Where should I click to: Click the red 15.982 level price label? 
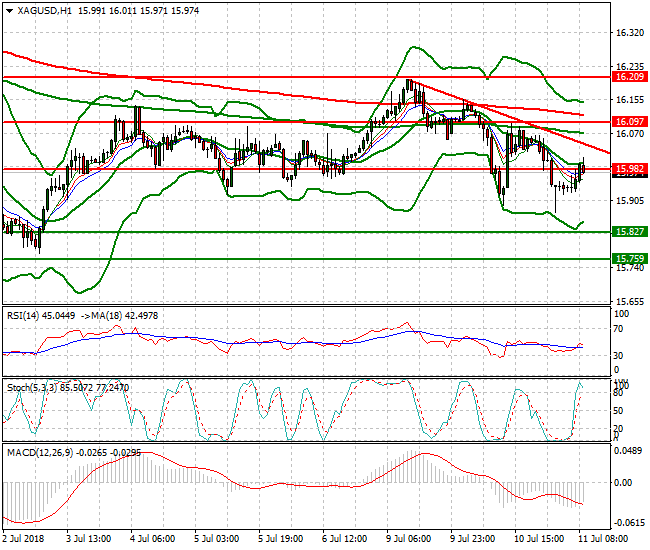629,169
